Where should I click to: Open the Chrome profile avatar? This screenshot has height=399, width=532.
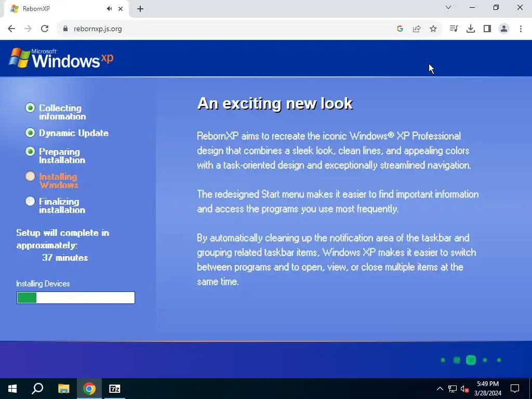[x=504, y=29]
